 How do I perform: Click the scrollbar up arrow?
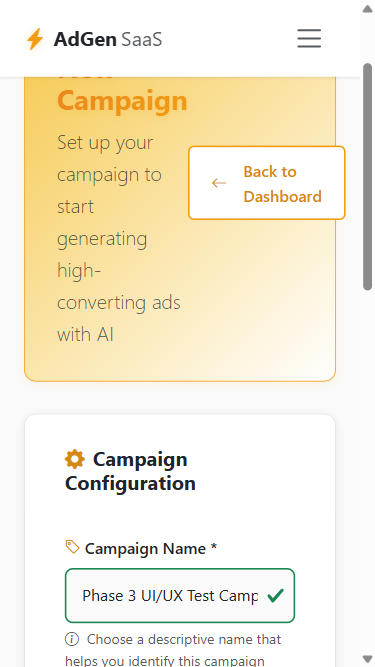368,9
